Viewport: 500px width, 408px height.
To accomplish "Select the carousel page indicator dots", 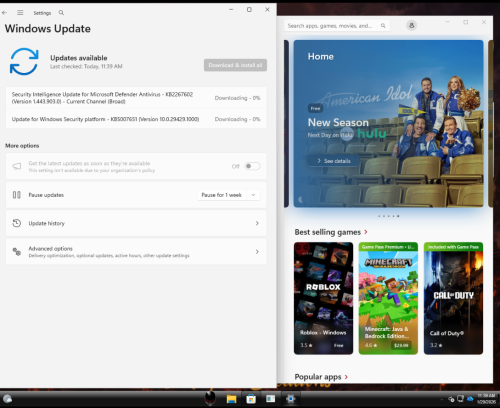I will [388, 216].
